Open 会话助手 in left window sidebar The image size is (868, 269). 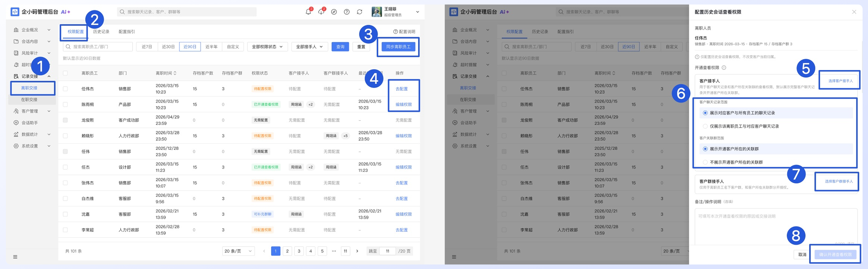click(30, 123)
